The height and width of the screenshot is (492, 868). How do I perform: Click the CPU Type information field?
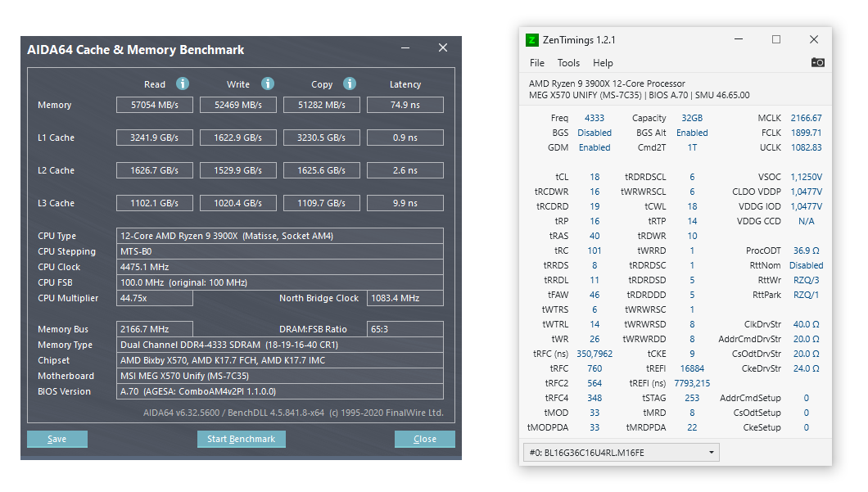(281, 236)
